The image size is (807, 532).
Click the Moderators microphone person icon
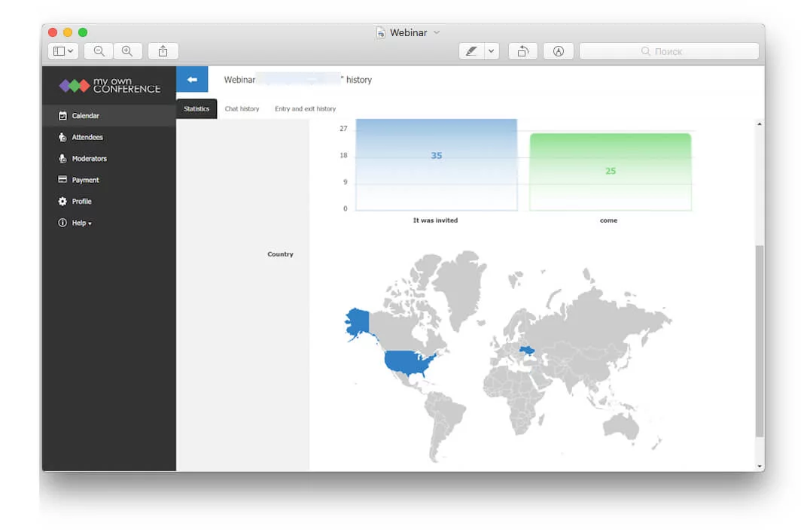pyautogui.click(x=62, y=159)
